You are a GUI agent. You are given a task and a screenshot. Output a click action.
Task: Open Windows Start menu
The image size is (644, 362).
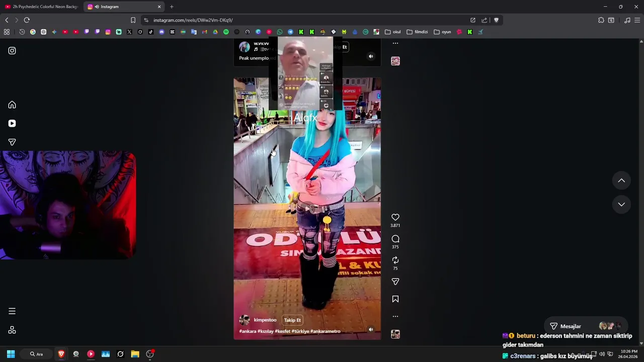tap(11, 354)
